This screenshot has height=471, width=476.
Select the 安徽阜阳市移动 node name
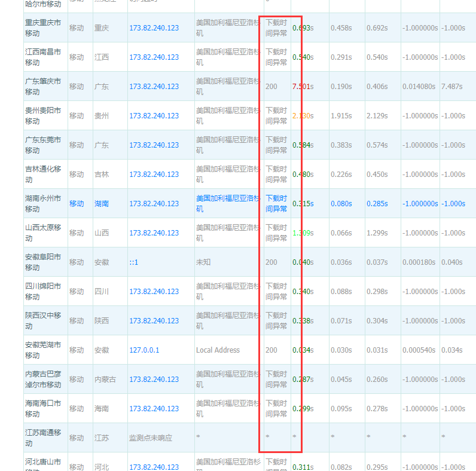click(x=43, y=262)
